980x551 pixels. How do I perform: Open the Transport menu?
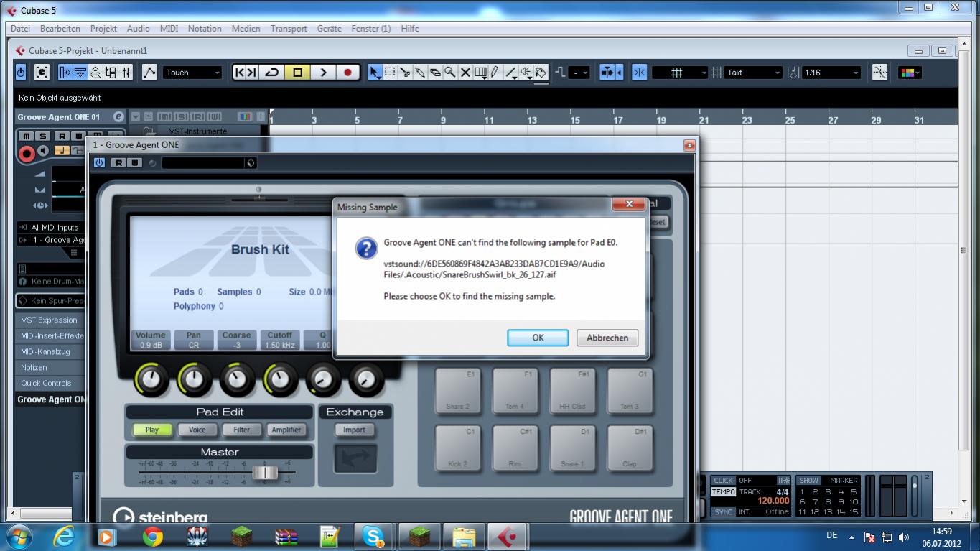click(289, 29)
